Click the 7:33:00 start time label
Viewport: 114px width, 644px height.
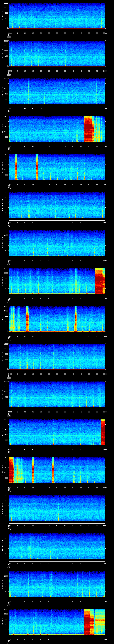point(9,450)
